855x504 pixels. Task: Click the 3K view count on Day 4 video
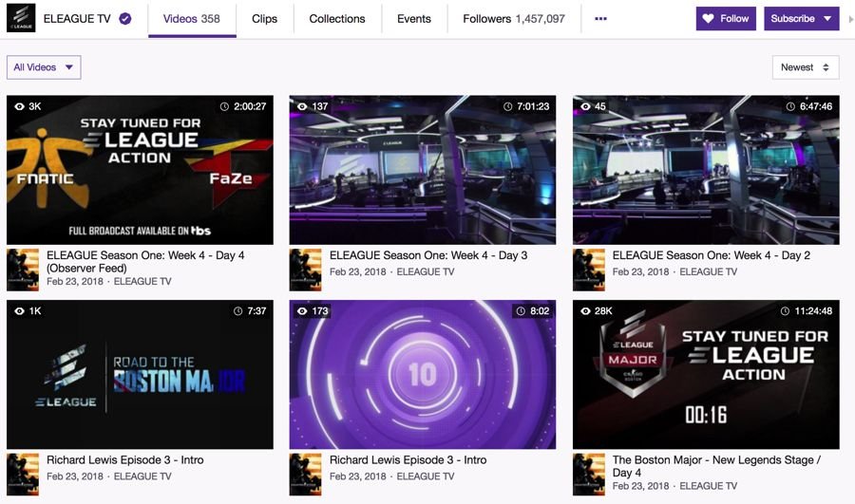click(x=28, y=106)
